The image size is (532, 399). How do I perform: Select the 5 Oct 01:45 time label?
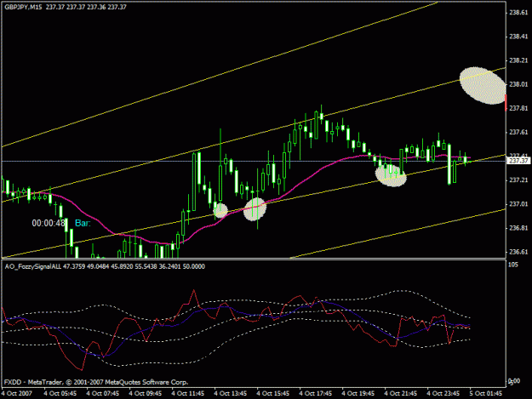click(x=486, y=393)
